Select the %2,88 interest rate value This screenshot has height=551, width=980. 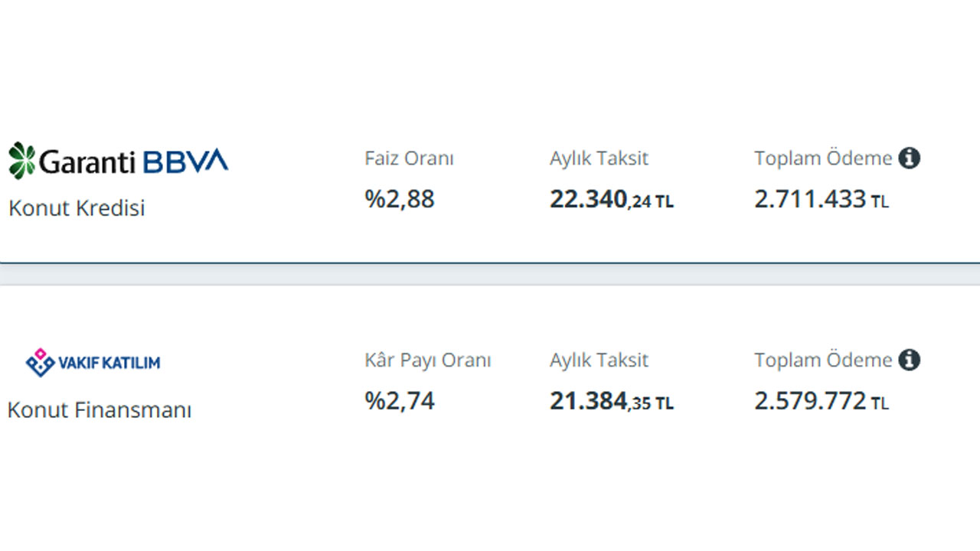[x=400, y=199]
